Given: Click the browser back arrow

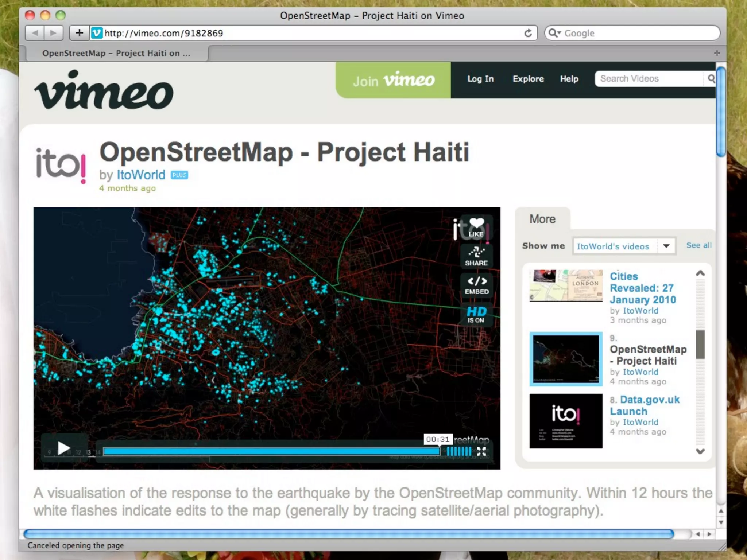Looking at the screenshot, I should pyautogui.click(x=35, y=33).
